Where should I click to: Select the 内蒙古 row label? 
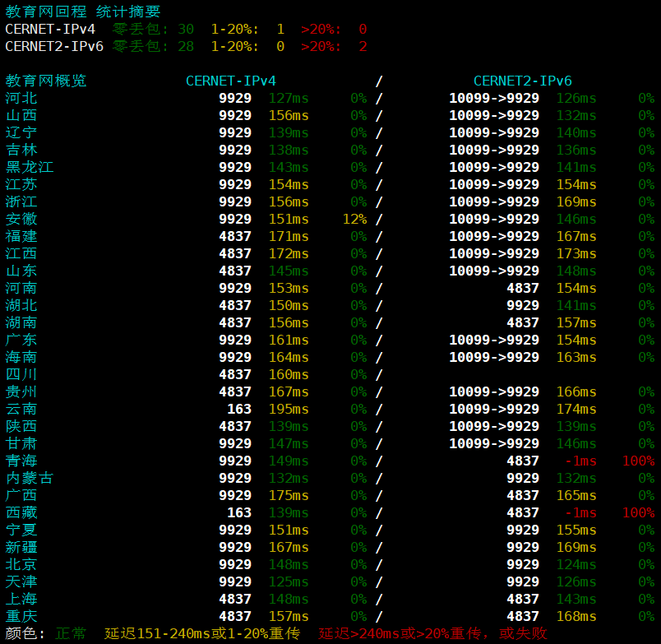coord(30,478)
